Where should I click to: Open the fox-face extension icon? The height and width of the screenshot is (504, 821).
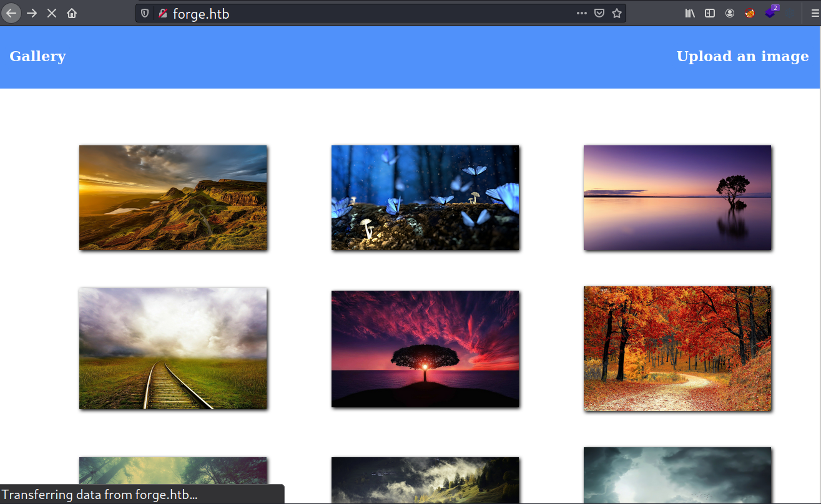tap(750, 13)
